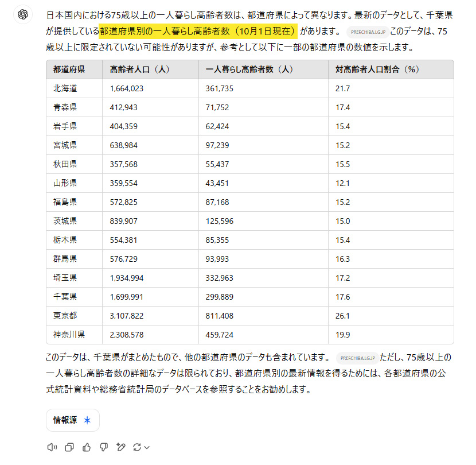
Task: Select the value 361,735 in the table
Action: click(219, 88)
